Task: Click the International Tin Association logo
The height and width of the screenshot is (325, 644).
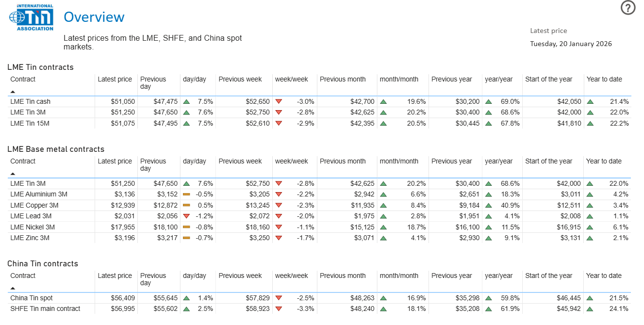Action: pyautogui.click(x=30, y=17)
